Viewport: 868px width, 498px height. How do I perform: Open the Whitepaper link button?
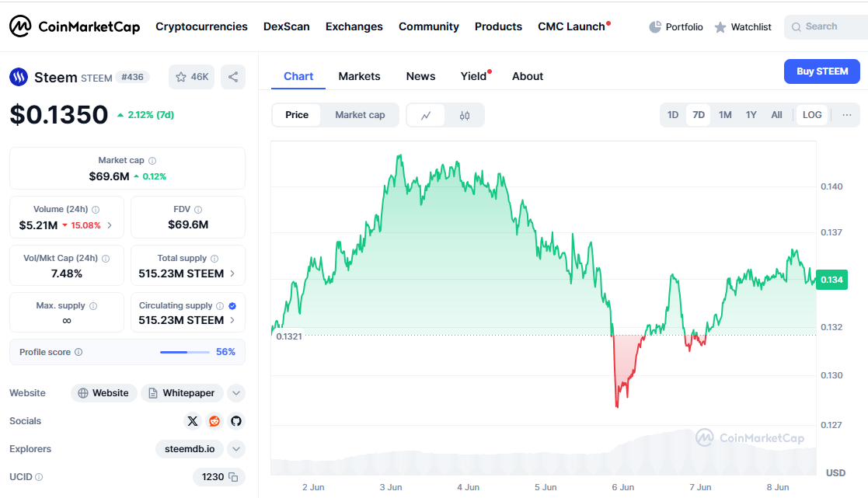tap(182, 393)
